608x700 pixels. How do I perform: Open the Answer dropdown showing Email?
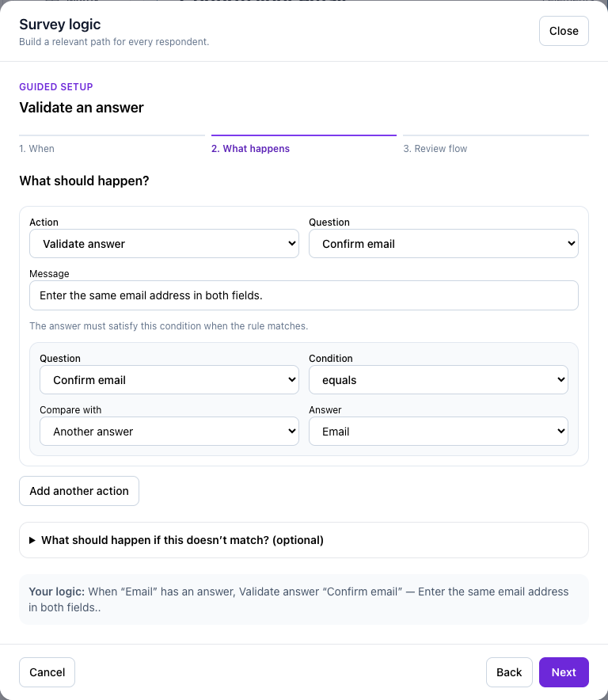pos(439,431)
